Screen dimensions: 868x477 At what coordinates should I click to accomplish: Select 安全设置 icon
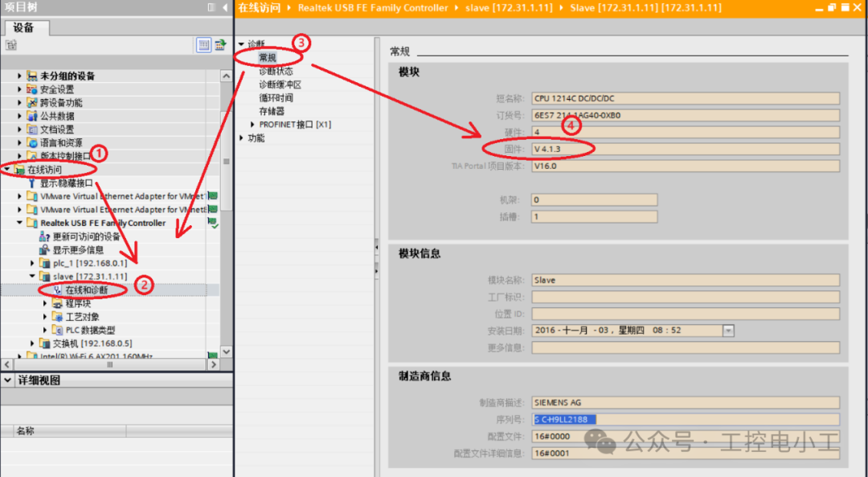click(x=32, y=89)
